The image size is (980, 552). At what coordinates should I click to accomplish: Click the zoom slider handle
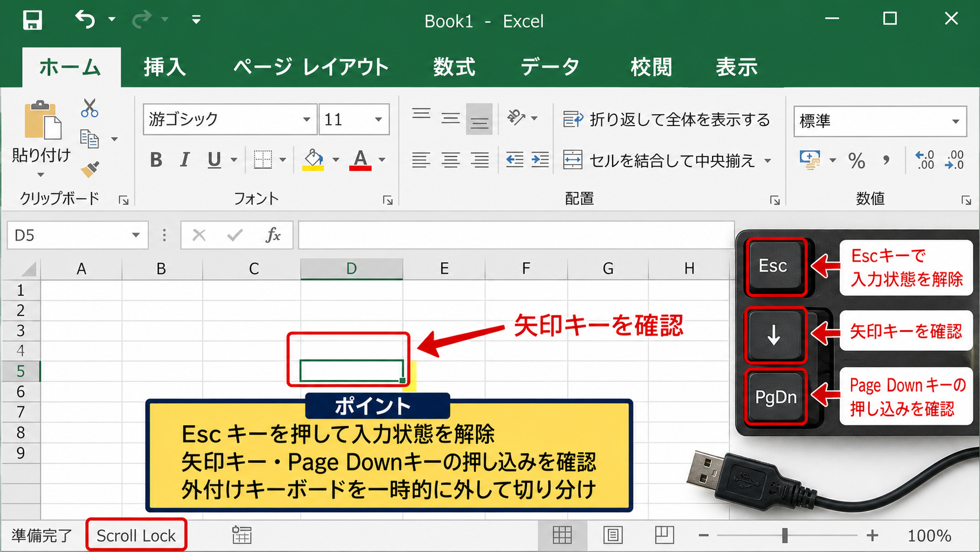click(785, 535)
